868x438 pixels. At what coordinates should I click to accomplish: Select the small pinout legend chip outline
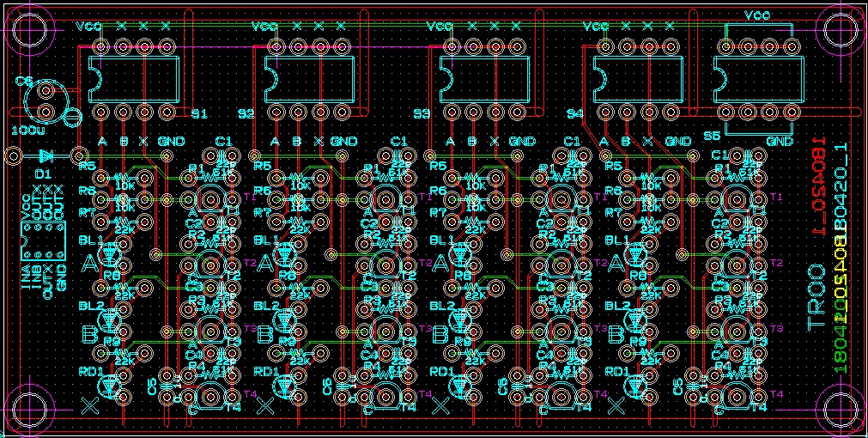tap(43, 240)
